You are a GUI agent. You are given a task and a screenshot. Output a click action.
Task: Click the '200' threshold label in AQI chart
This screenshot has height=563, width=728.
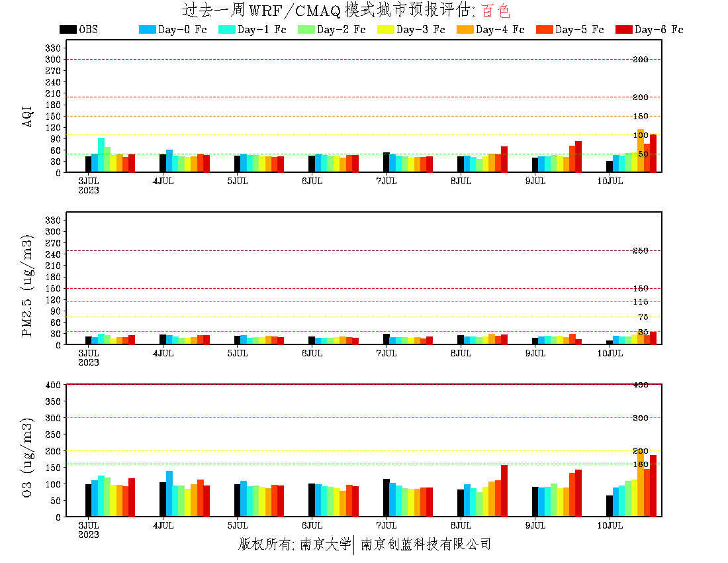641,97
